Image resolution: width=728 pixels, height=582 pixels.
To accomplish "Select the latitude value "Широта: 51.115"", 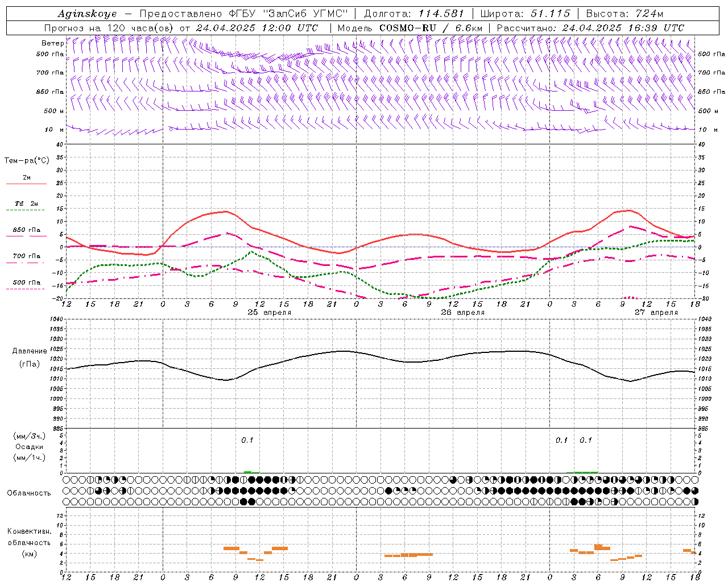I will coord(525,14).
